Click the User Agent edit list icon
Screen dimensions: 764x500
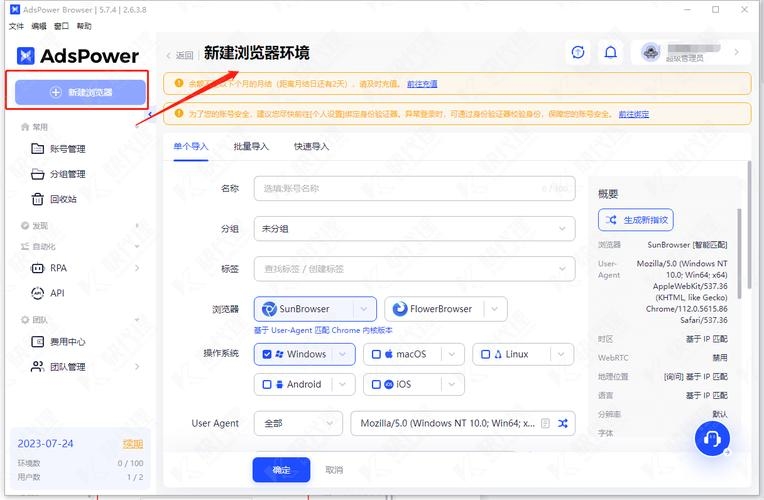pyautogui.click(x=546, y=423)
